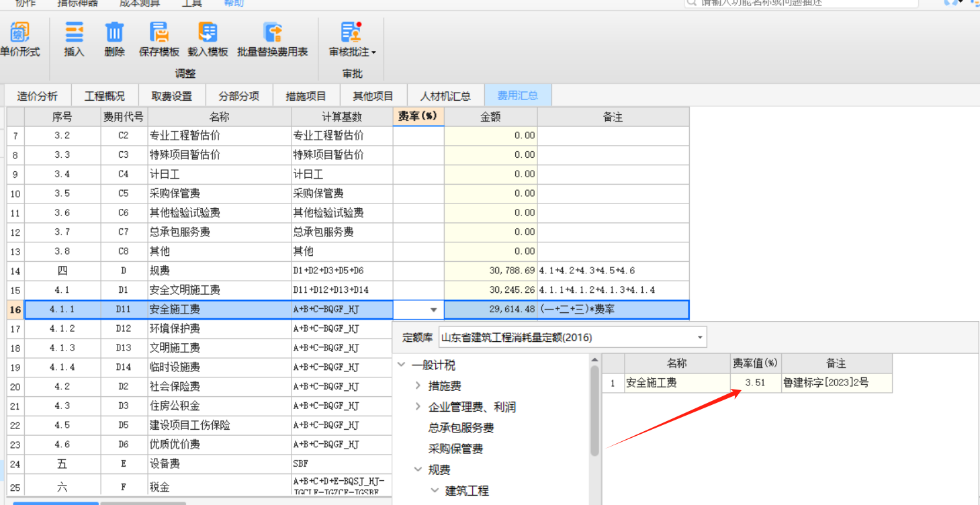Switch to the 工程概况 tab

(105, 95)
